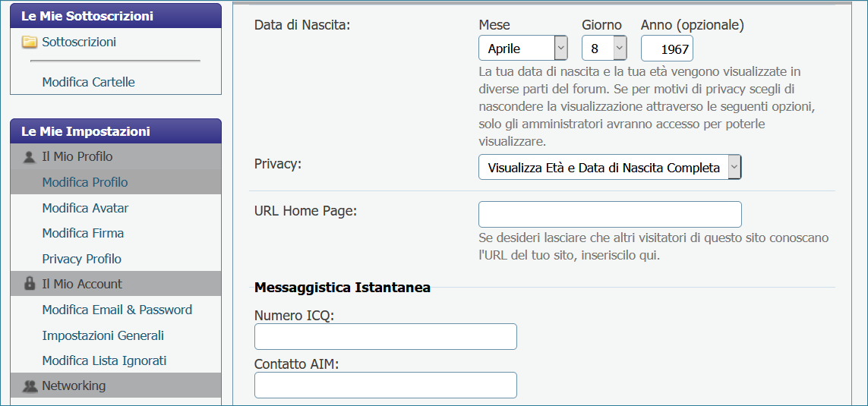868x406 pixels.
Task: Click the Contatto AIM input box
Action: pos(385,385)
